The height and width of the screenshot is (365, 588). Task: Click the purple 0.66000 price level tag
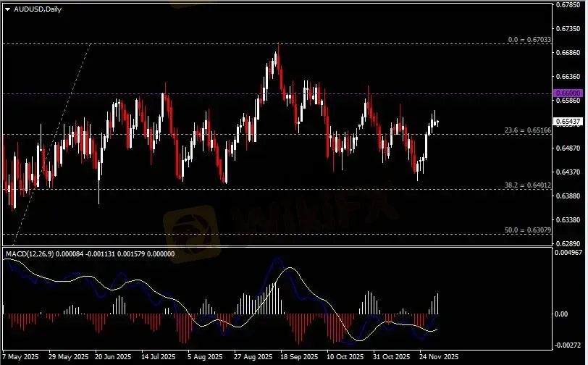click(568, 93)
